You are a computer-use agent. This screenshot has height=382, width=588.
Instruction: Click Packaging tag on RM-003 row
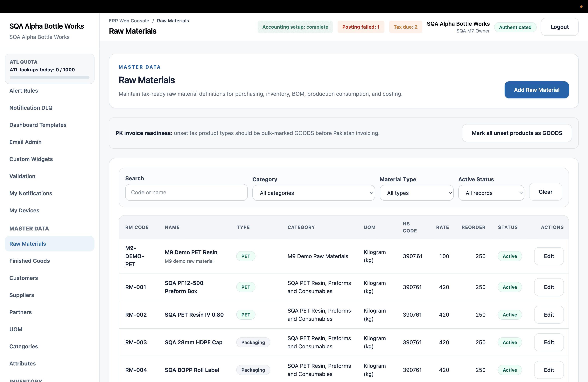pyautogui.click(x=253, y=343)
